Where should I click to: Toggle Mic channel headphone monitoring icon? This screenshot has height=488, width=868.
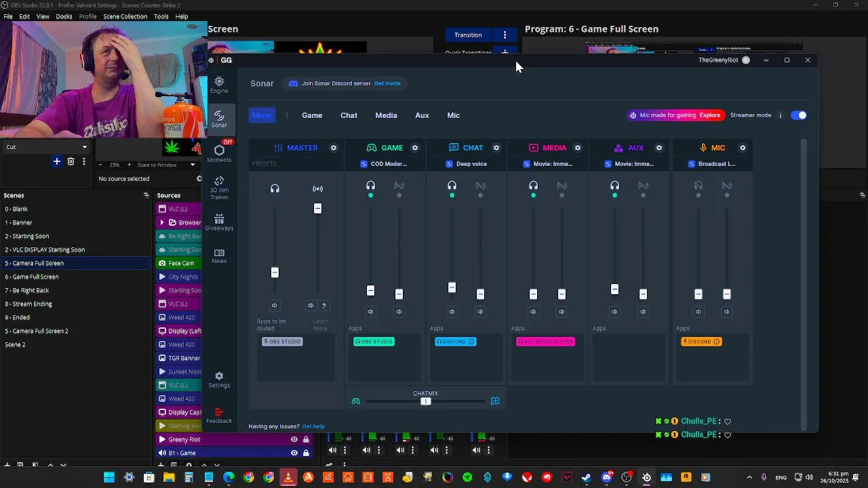pyautogui.click(x=698, y=185)
